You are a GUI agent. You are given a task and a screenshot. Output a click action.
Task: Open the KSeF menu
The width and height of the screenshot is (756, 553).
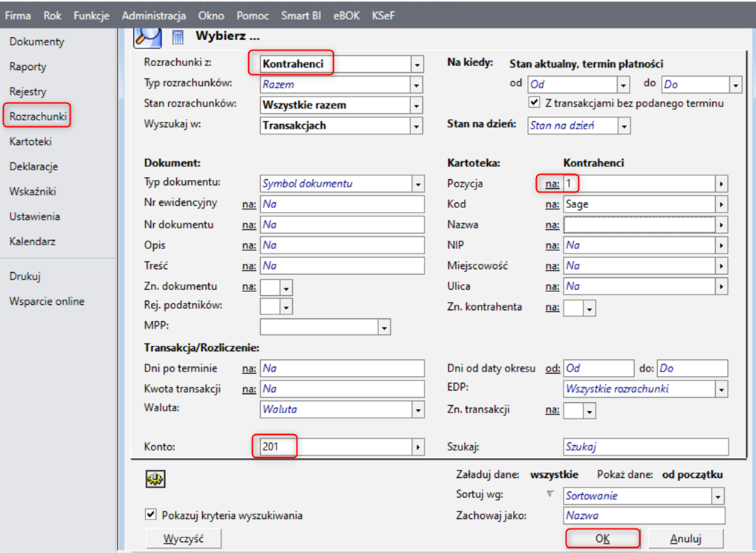(x=384, y=16)
